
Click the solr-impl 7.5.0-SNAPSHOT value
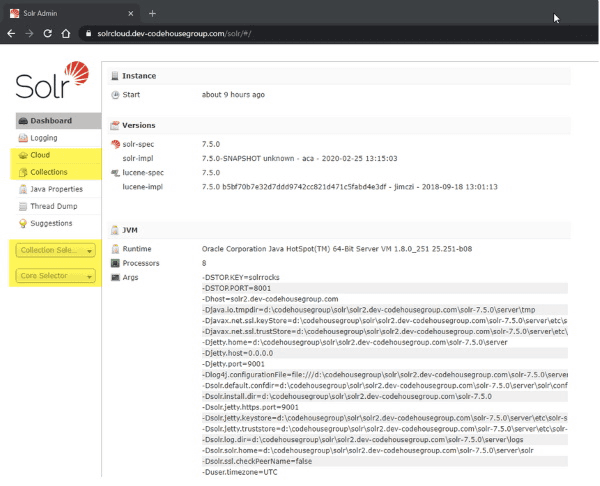point(300,158)
